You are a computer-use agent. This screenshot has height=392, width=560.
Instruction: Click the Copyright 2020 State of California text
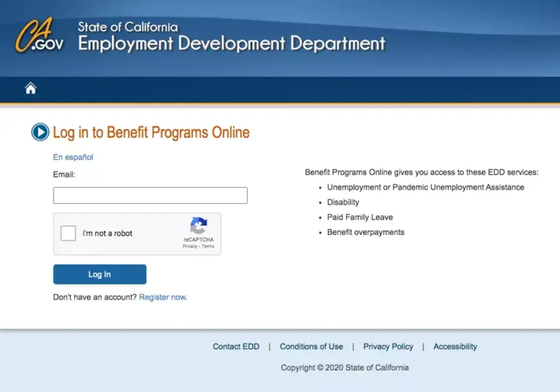(x=345, y=368)
